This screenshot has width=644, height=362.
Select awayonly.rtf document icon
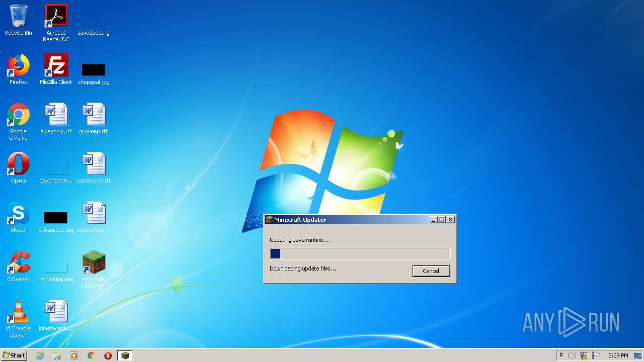[56, 119]
